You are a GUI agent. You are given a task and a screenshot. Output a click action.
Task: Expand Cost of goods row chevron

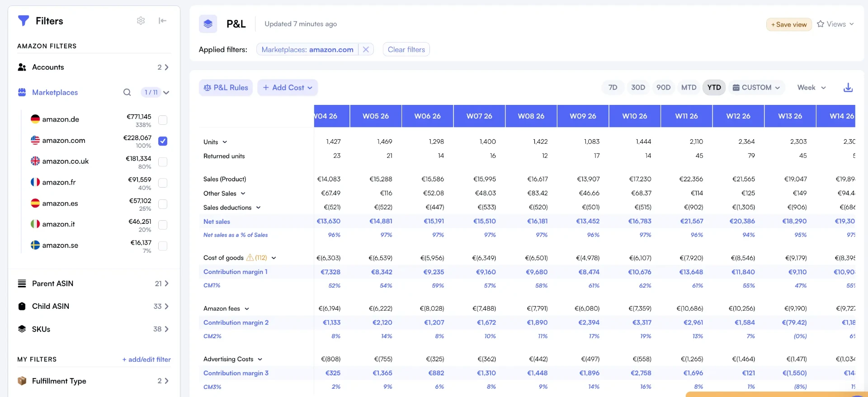(x=274, y=258)
